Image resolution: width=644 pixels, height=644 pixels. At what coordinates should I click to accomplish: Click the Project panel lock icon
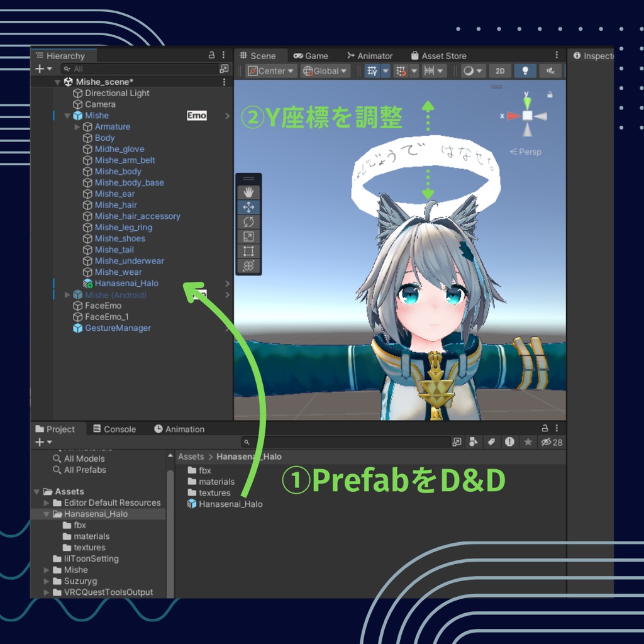pos(545,428)
